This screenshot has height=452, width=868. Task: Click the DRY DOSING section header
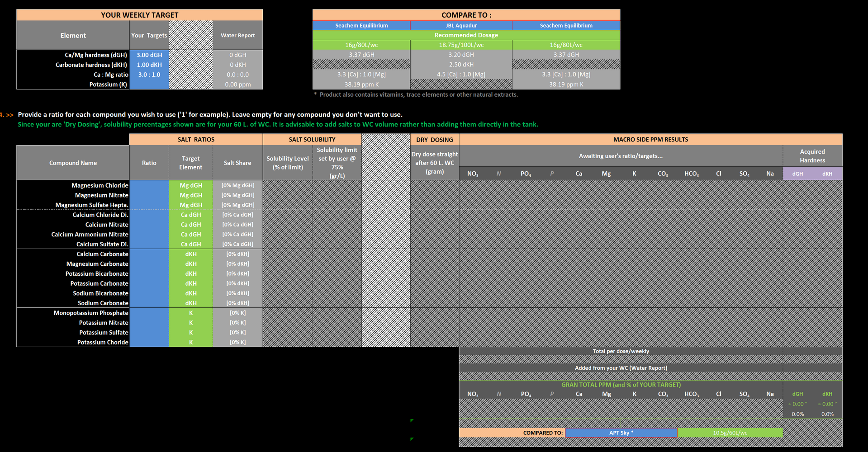click(435, 140)
